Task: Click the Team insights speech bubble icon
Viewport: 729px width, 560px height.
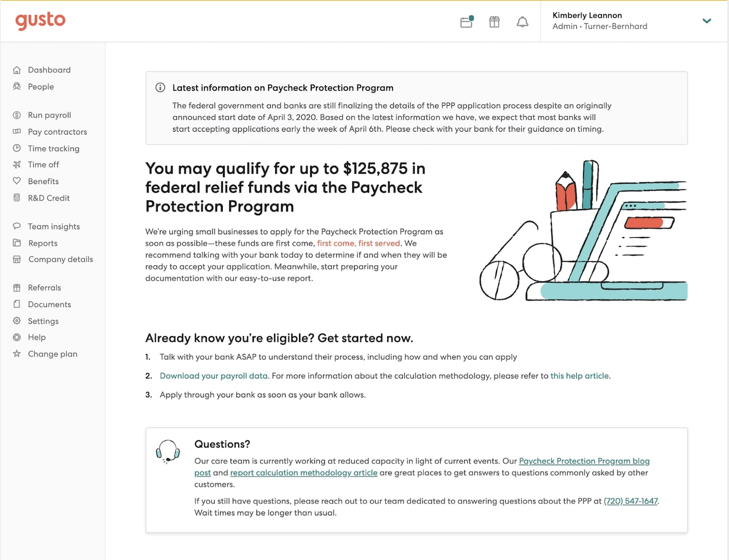Action: coord(17,226)
